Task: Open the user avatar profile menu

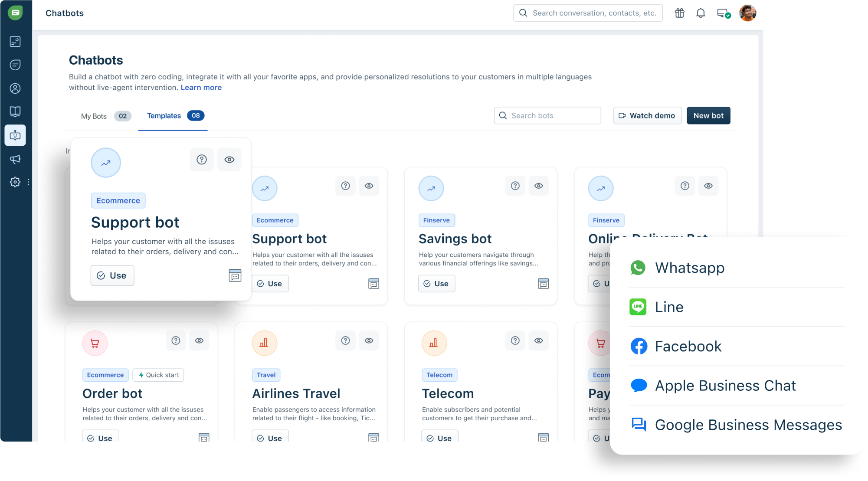Action: click(x=747, y=13)
